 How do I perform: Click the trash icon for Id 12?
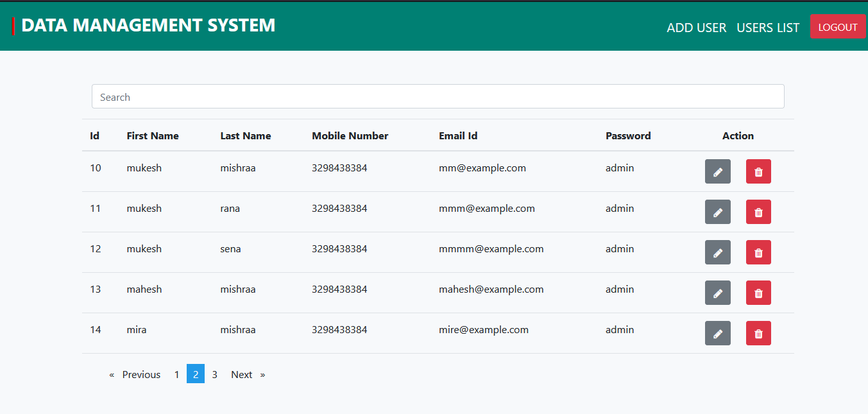(x=758, y=252)
